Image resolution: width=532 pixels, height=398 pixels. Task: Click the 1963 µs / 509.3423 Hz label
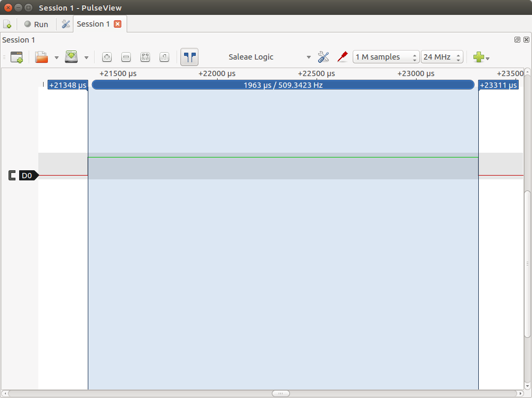pos(283,85)
